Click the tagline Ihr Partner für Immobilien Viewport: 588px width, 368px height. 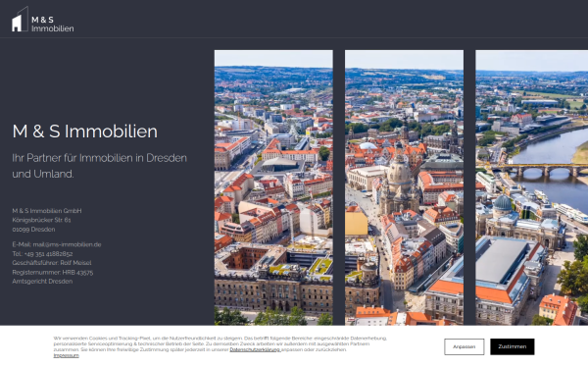[x=99, y=166]
